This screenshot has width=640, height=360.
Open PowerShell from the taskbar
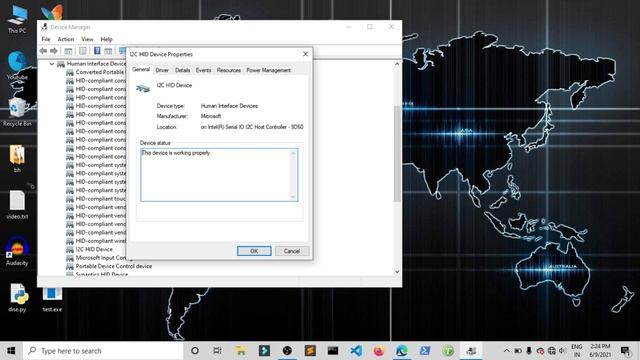(425, 351)
